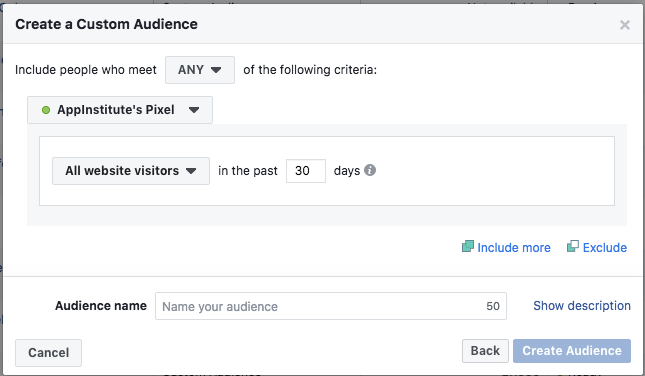Screen dimensions: 645x376
Task: Open the ANY criteria dropdown
Action: [200, 70]
